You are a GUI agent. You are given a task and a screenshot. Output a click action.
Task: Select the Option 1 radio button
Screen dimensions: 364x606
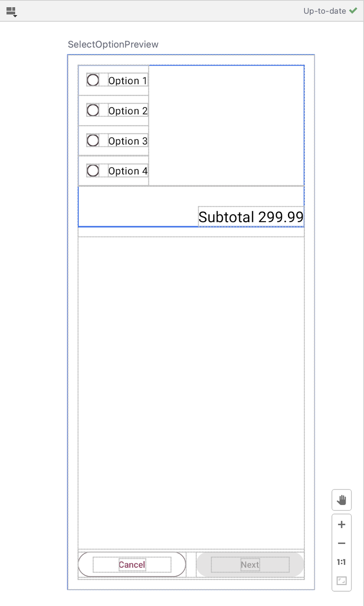[x=93, y=80]
